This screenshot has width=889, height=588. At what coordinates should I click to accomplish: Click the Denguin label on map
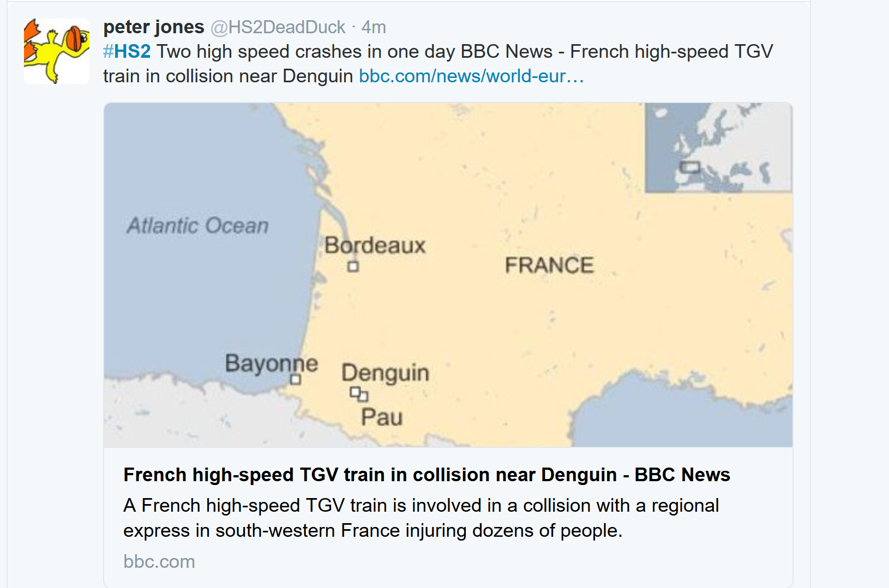[385, 373]
